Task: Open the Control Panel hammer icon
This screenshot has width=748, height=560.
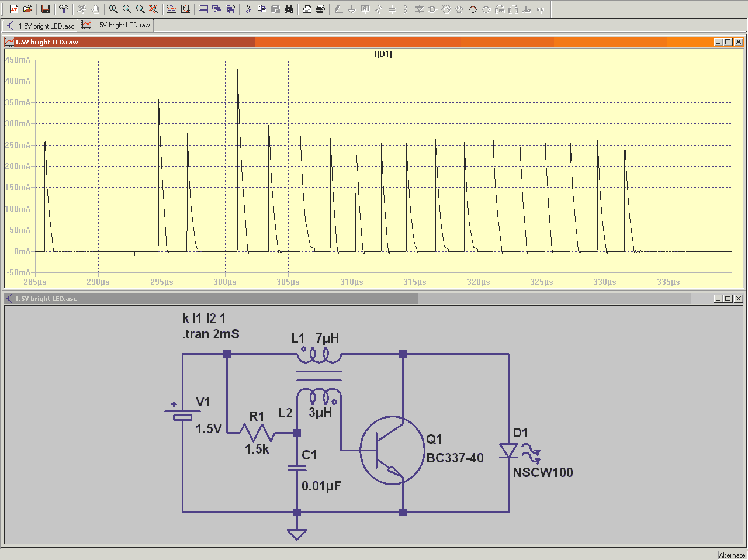Action: (x=64, y=9)
